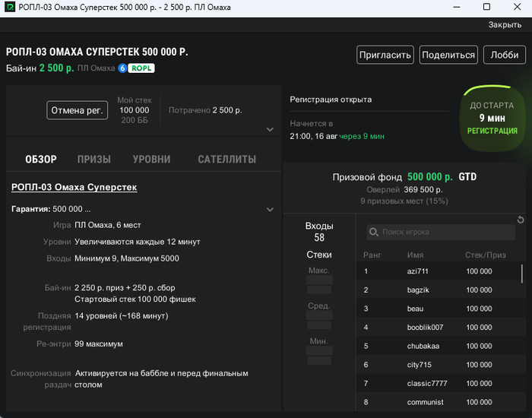Open the Лобби button
The width and height of the screenshot is (532, 418).
505,55
